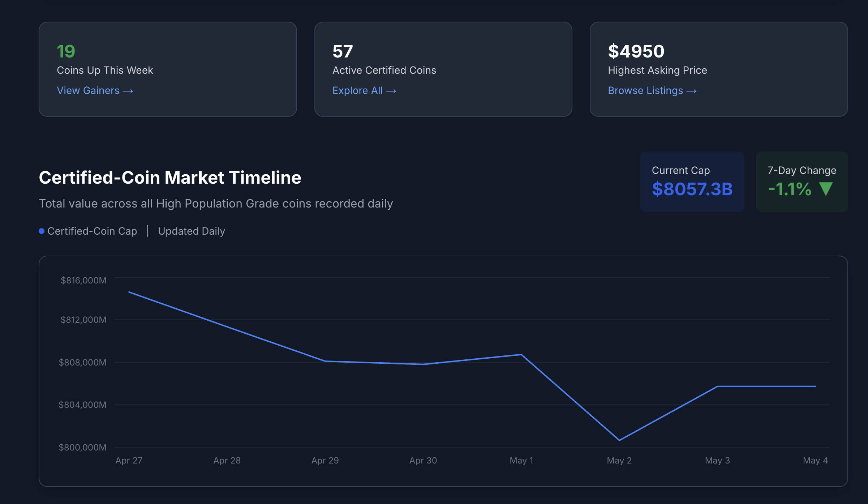Viewport: 868px width, 504px height.
Task: Click the arrow icon beside View Gainers
Action: click(x=128, y=91)
